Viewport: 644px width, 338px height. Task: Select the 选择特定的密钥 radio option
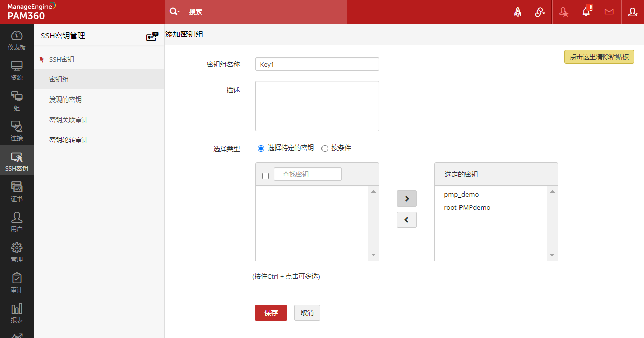coord(261,148)
